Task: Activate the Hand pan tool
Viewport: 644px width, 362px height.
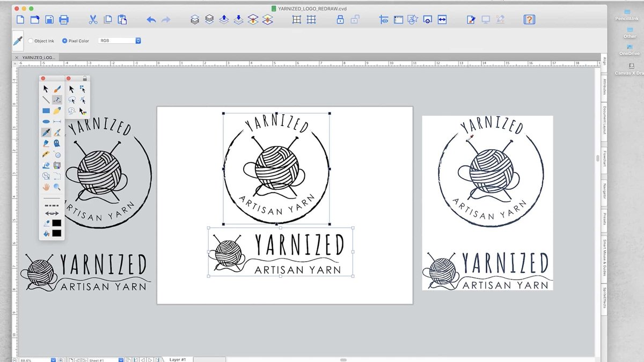Action: coord(46,187)
